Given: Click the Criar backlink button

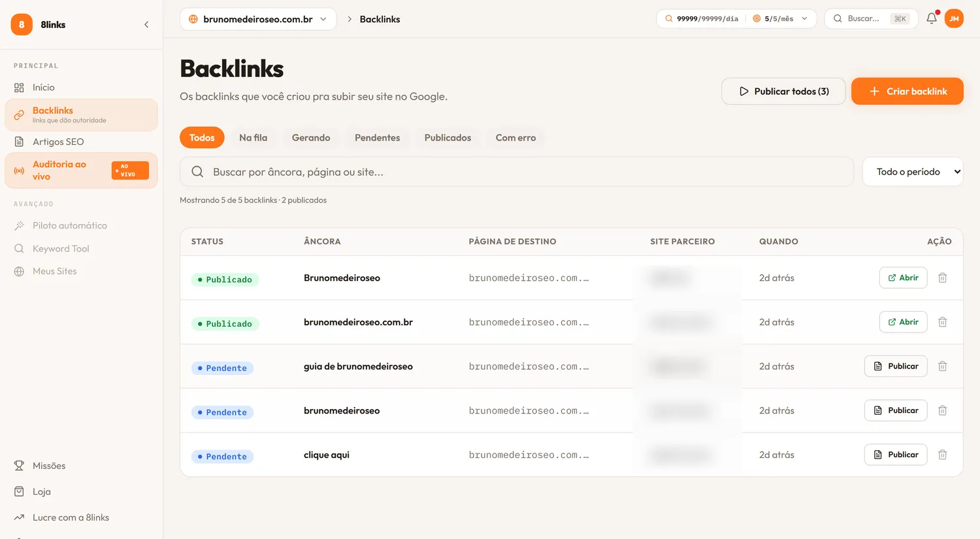Looking at the screenshot, I should 907,91.
